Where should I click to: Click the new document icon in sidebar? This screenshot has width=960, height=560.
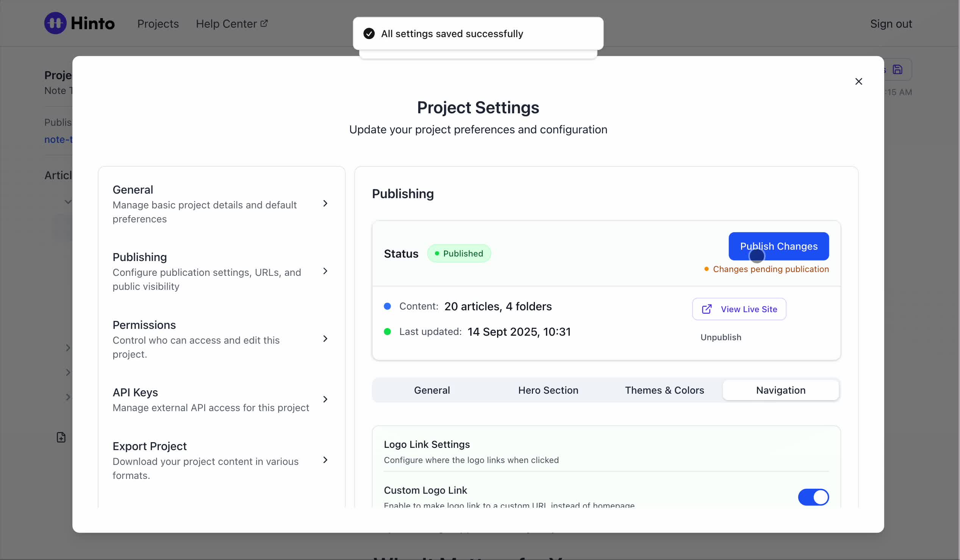pyautogui.click(x=61, y=437)
